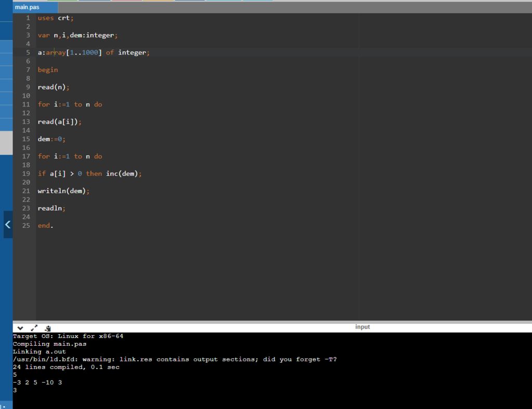The height and width of the screenshot is (409, 532).
Task: Click line number 25 in the gutter
Action: pyautogui.click(x=26, y=226)
